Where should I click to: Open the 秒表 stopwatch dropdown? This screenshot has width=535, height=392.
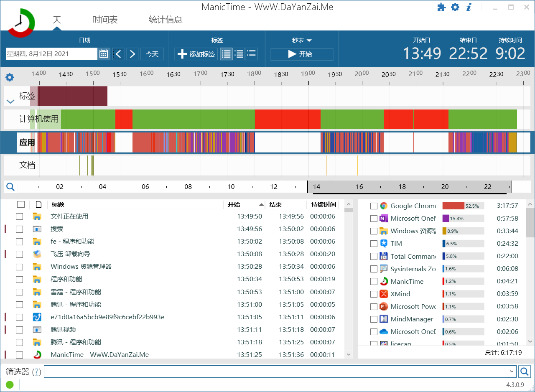click(x=301, y=40)
